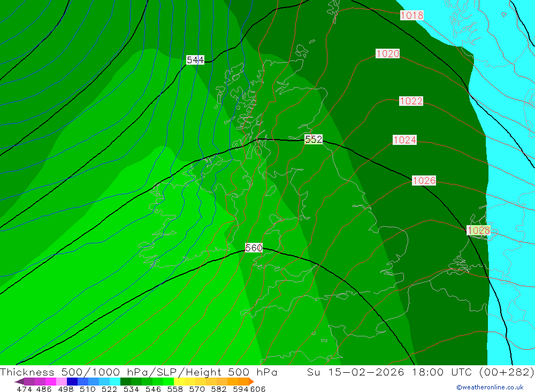This screenshot has height=392, width=535.
Task: Click the cyan legend swatch above 522
Action: point(115,381)
